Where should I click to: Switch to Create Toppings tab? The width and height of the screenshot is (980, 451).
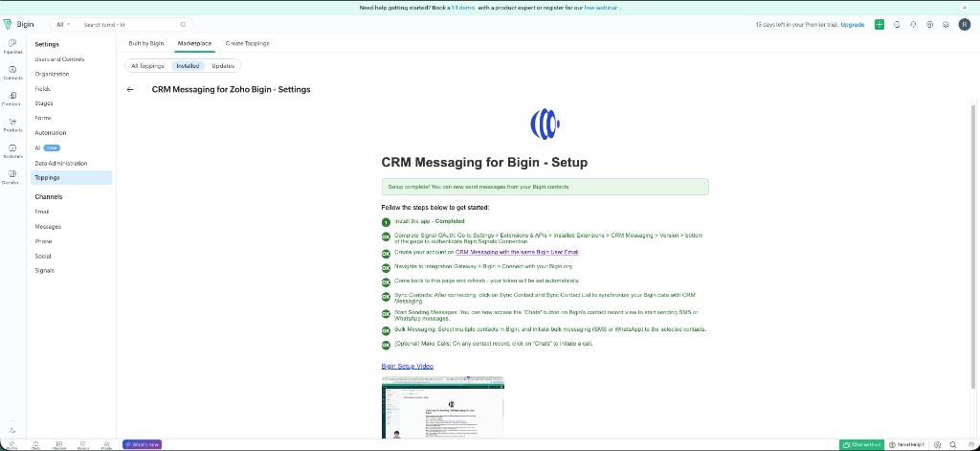(x=248, y=43)
